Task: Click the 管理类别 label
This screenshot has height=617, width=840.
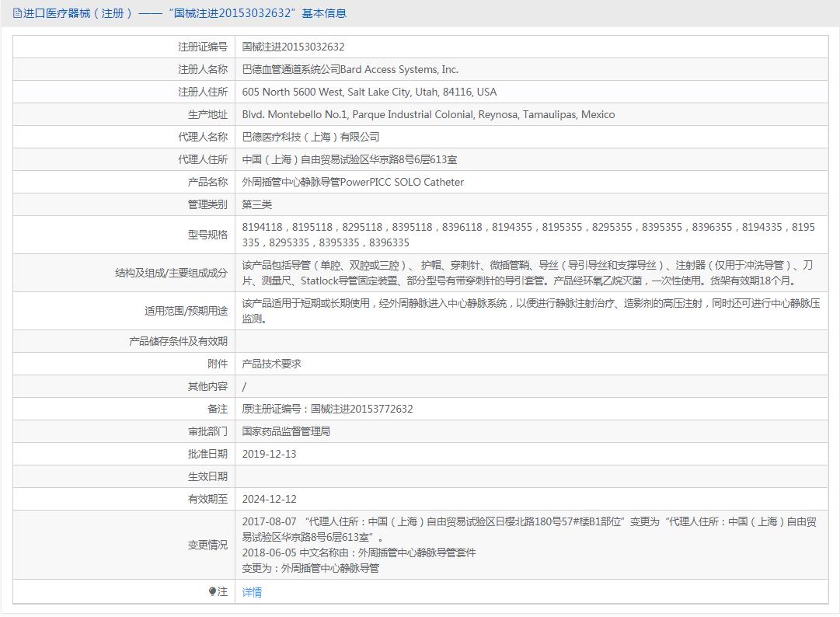Action: click(x=207, y=204)
